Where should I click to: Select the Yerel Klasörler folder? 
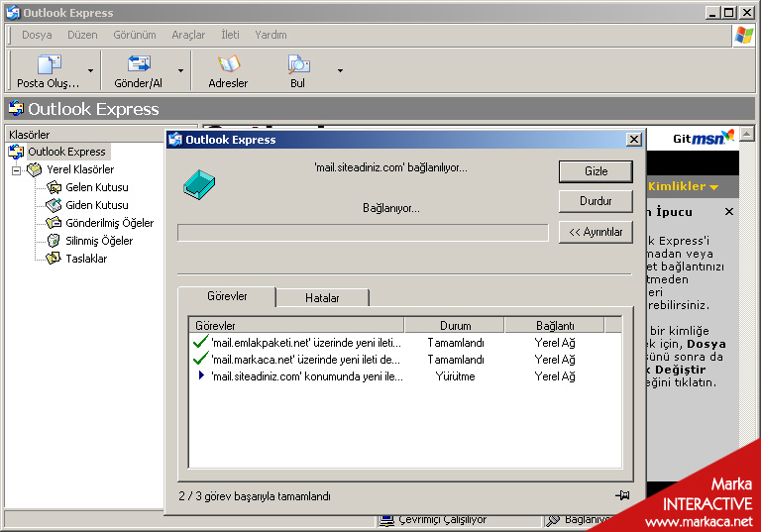[80, 169]
